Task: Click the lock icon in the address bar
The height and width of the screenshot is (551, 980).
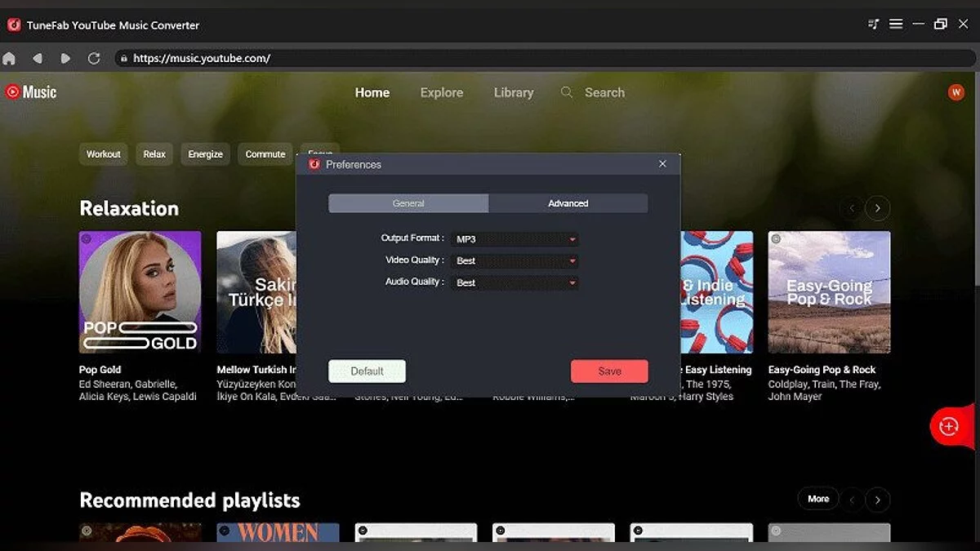Action: [123, 59]
